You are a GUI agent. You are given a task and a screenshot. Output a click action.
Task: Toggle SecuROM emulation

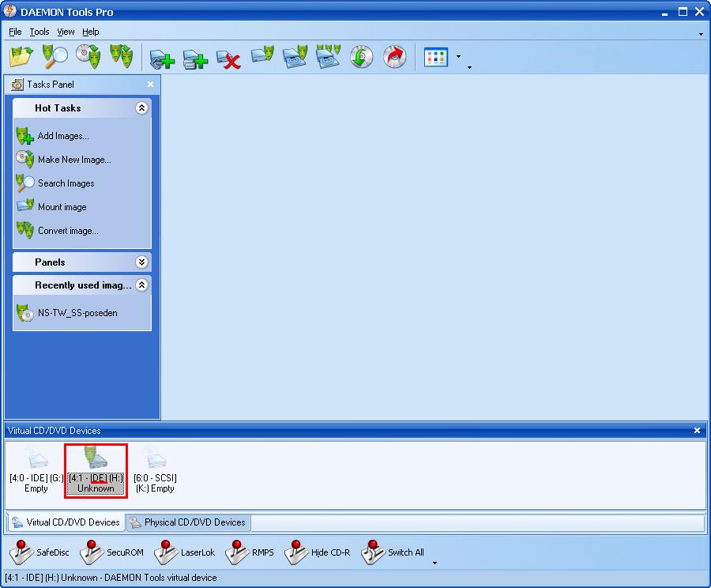pyautogui.click(x=112, y=552)
